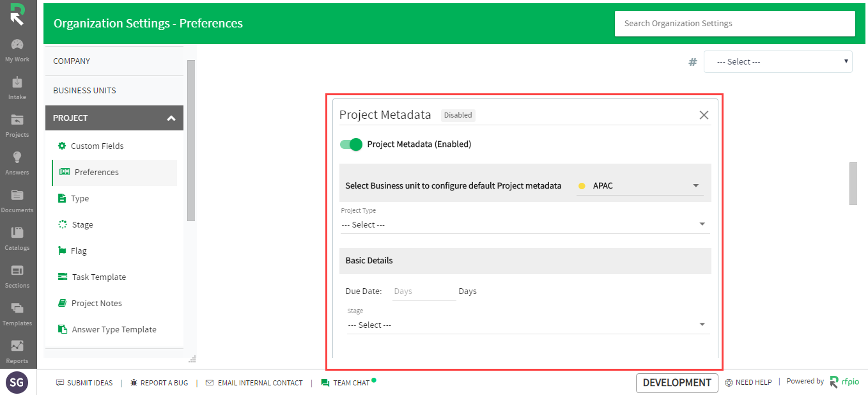This screenshot has width=868, height=395.
Task: Click the email envelope icon in footer
Action: tap(210, 383)
